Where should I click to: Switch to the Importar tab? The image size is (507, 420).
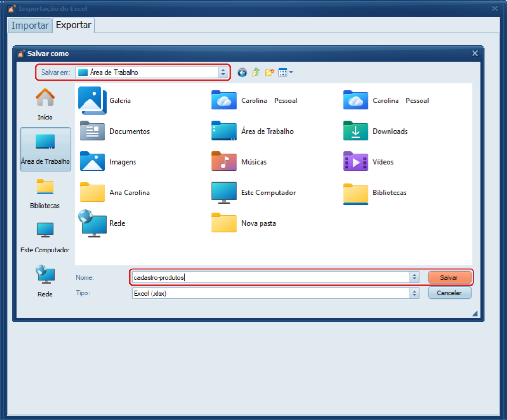pyautogui.click(x=30, y=25)
